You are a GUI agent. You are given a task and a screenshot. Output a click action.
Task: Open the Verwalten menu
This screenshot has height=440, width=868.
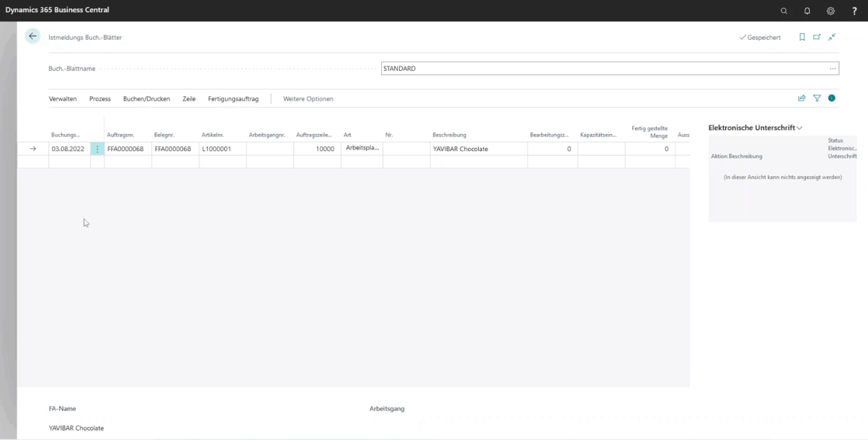tap(62, 98)
